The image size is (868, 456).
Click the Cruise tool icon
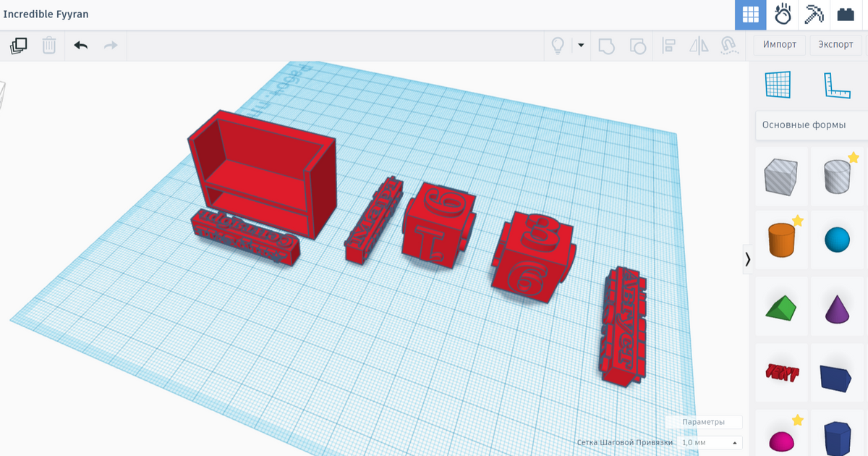coord(729,46)
